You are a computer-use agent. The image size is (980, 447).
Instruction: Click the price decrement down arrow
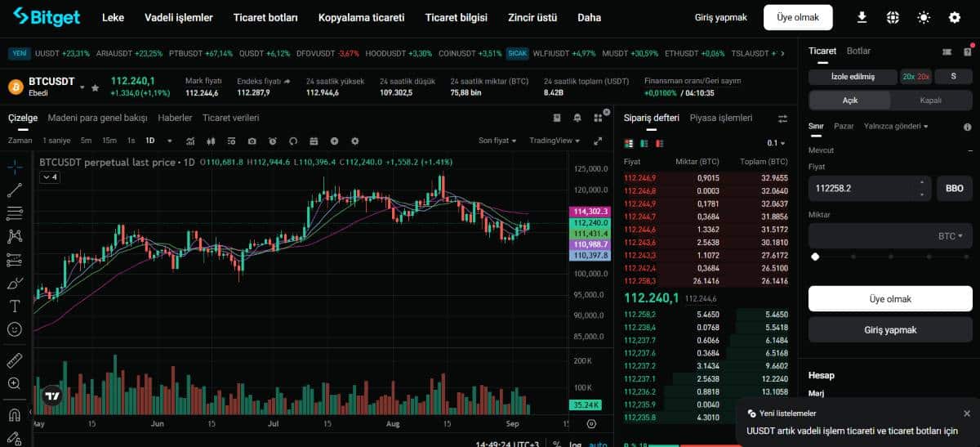coord(922,194)
